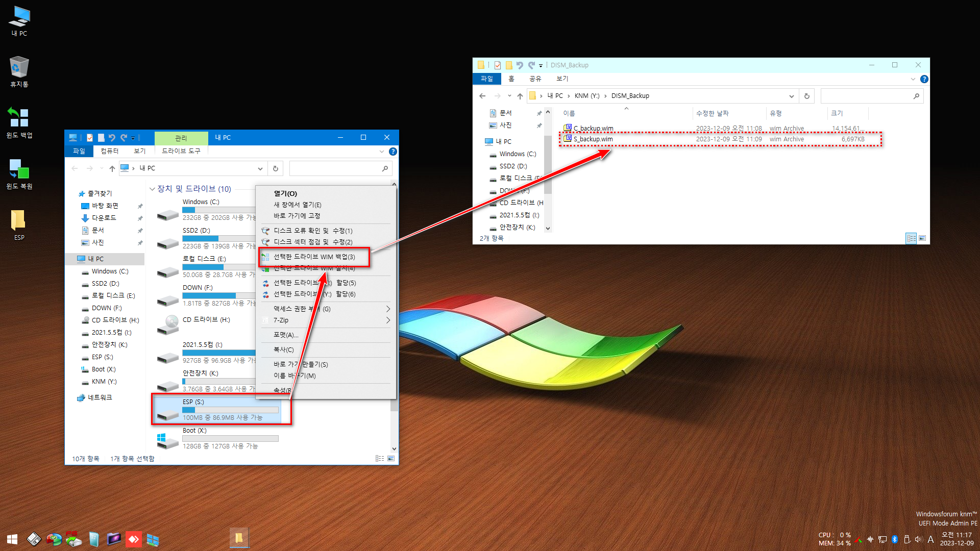Choose 선택한 드라이브 WIM 백업(3) menu item

click(314, 257)
